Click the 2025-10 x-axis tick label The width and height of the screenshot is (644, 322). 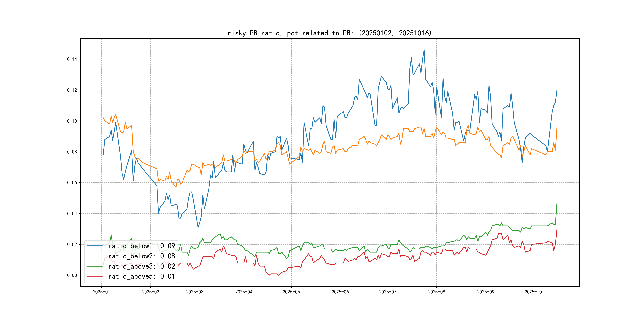click(533, 292)
